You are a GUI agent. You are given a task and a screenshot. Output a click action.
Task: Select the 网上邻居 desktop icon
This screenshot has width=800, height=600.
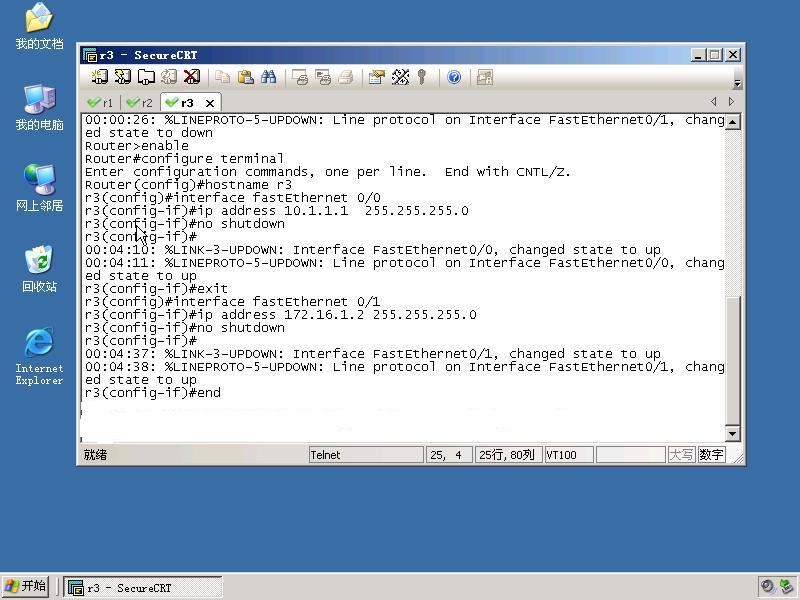[39, 188]
